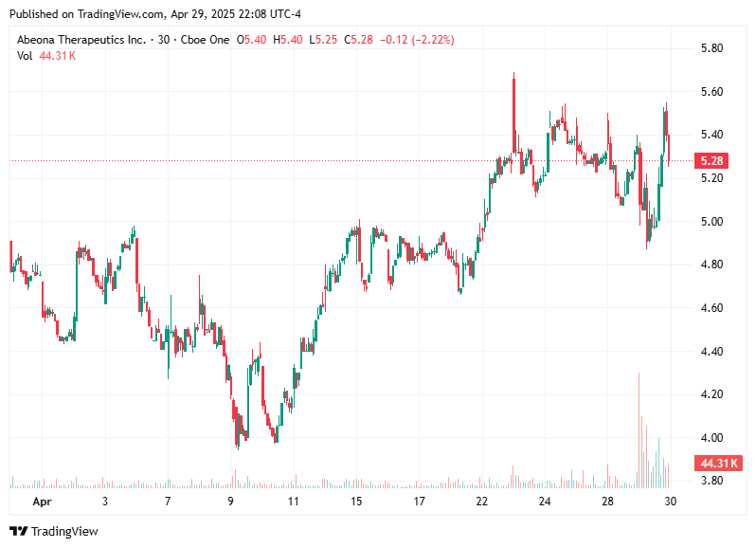Click the 5.00 price axis label
Screen dimensions: 756x548
[711, 222]
